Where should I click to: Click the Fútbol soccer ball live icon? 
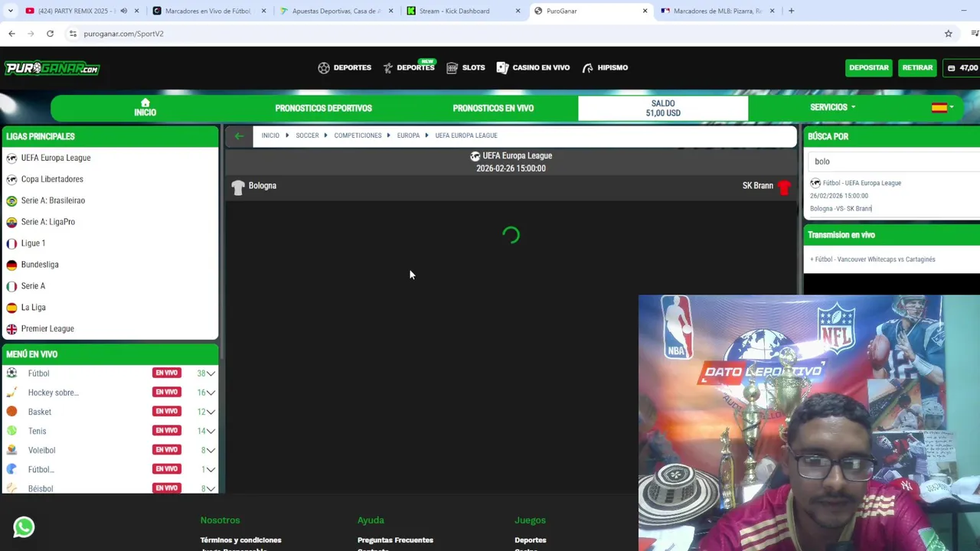[x=11, y=373]
